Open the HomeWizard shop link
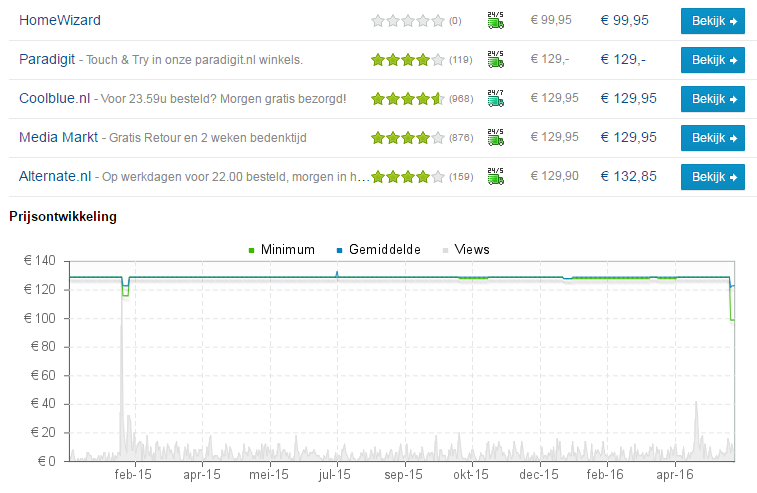 point(60,20)
